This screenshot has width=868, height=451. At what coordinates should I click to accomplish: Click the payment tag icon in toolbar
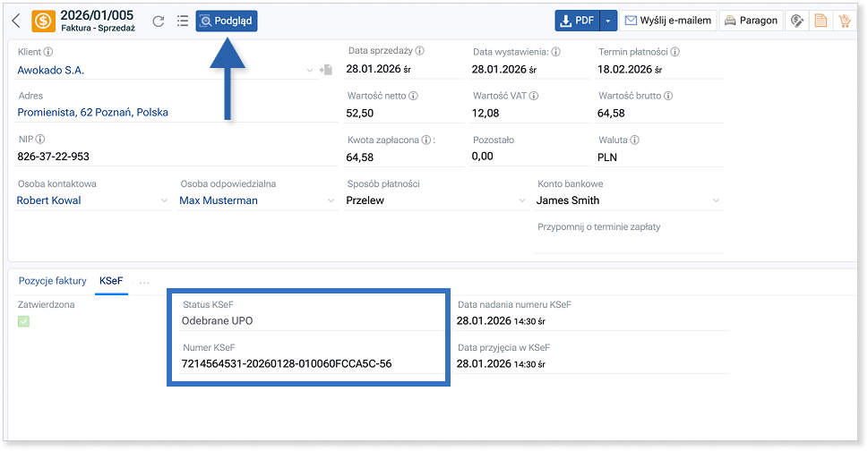pos(795,21)
